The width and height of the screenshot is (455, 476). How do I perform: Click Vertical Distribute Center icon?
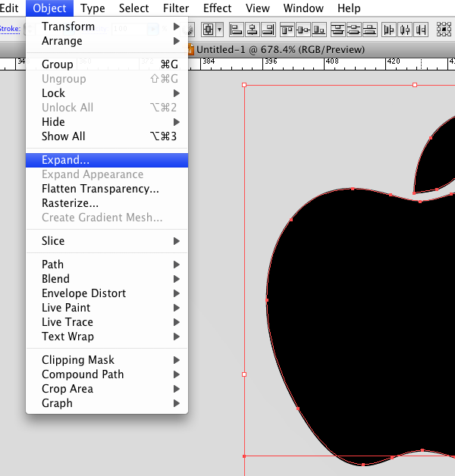tap(354, 30)
